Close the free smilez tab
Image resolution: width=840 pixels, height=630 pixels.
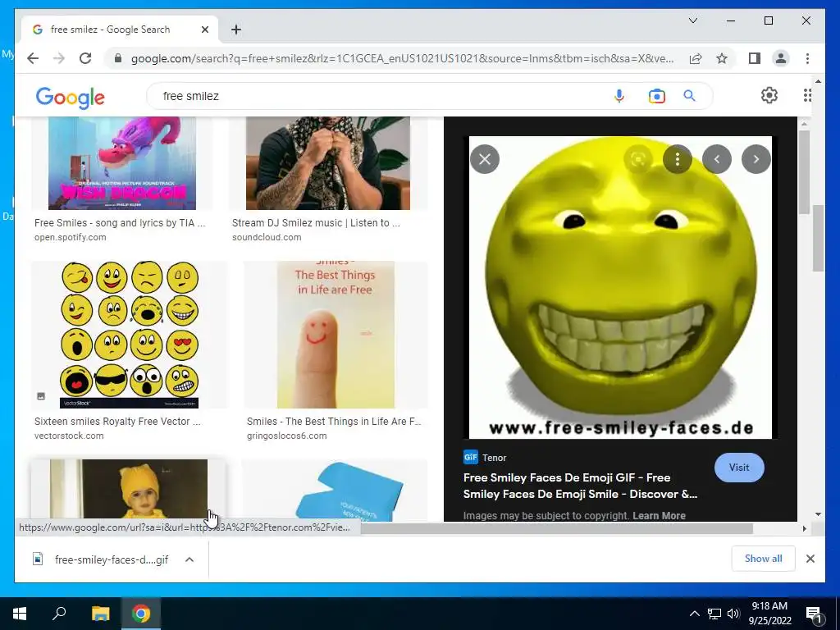[x=204, y=30]
